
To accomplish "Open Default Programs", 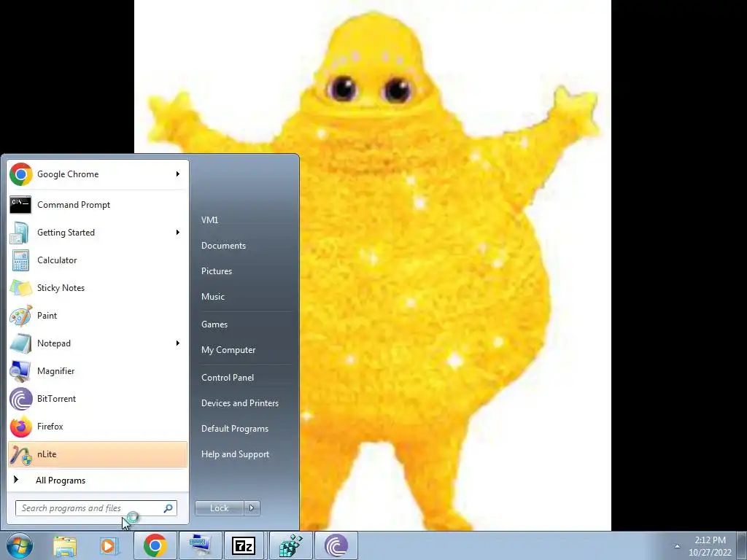I will click(x=235, y=429).
